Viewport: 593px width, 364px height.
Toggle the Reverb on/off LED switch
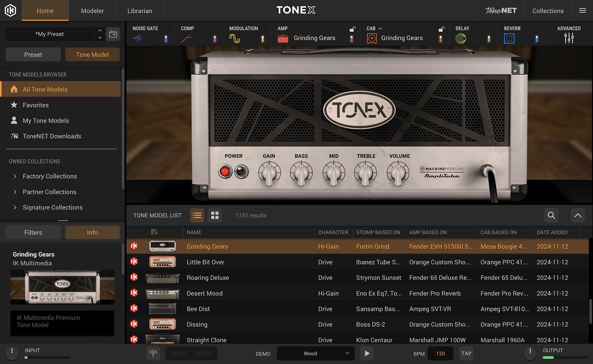click(537, 39)
